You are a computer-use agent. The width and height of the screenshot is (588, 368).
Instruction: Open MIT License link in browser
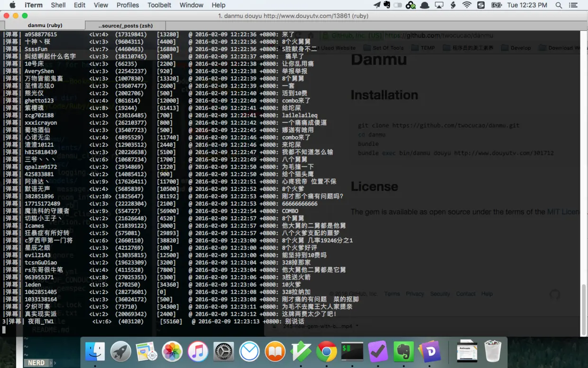pos(563,212)
